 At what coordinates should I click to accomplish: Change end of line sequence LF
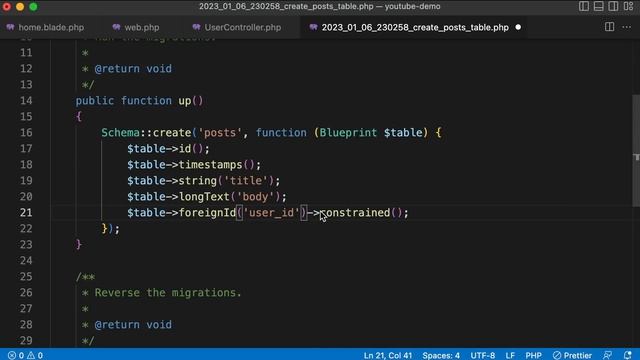[510, 355]
